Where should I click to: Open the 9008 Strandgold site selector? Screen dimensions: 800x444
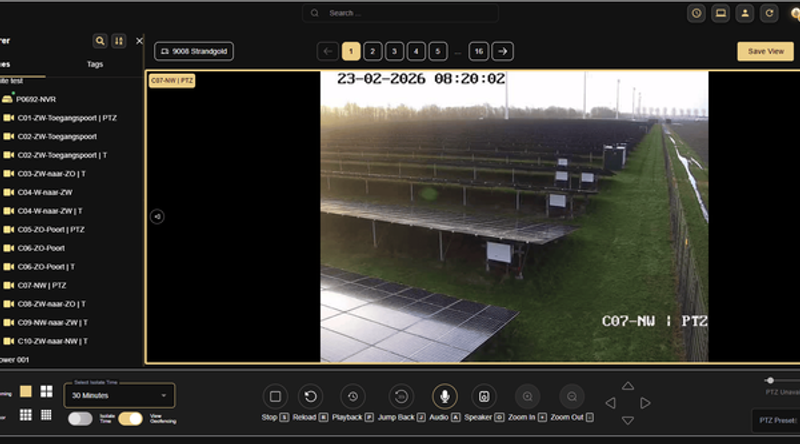click(x=194, y=51)
